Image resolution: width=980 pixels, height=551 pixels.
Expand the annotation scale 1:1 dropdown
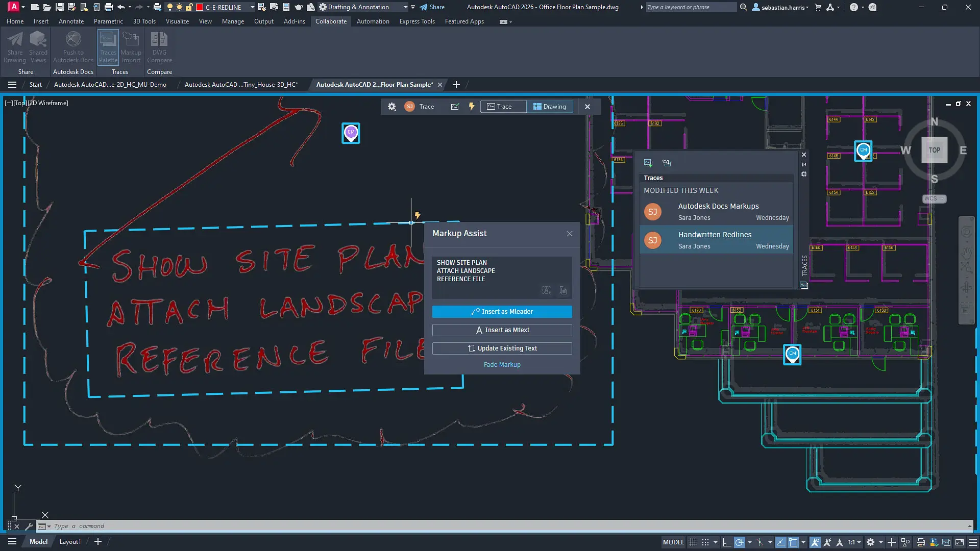pos(859,542)
